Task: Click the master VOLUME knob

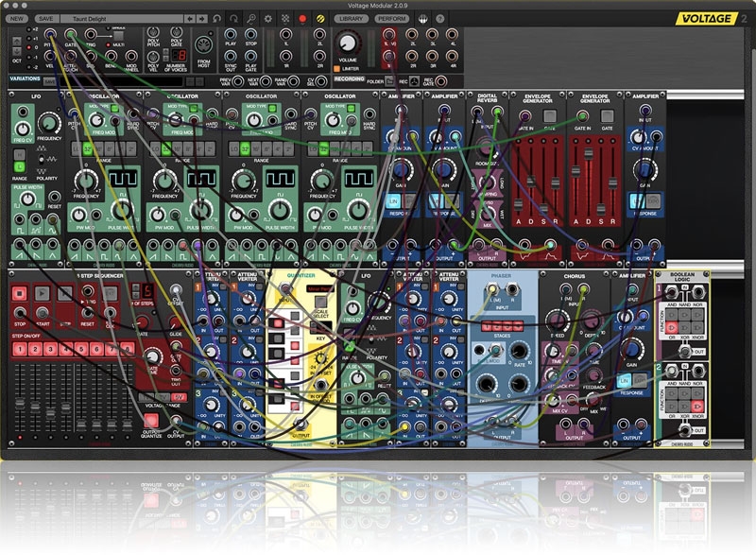Action: (347, 43)
